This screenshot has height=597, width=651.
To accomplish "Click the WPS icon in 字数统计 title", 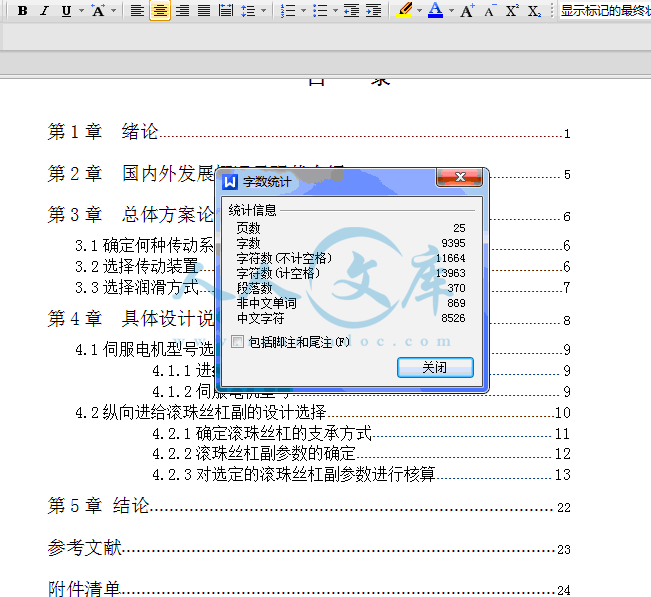I will pyautogui.click(x=230, y=182).
